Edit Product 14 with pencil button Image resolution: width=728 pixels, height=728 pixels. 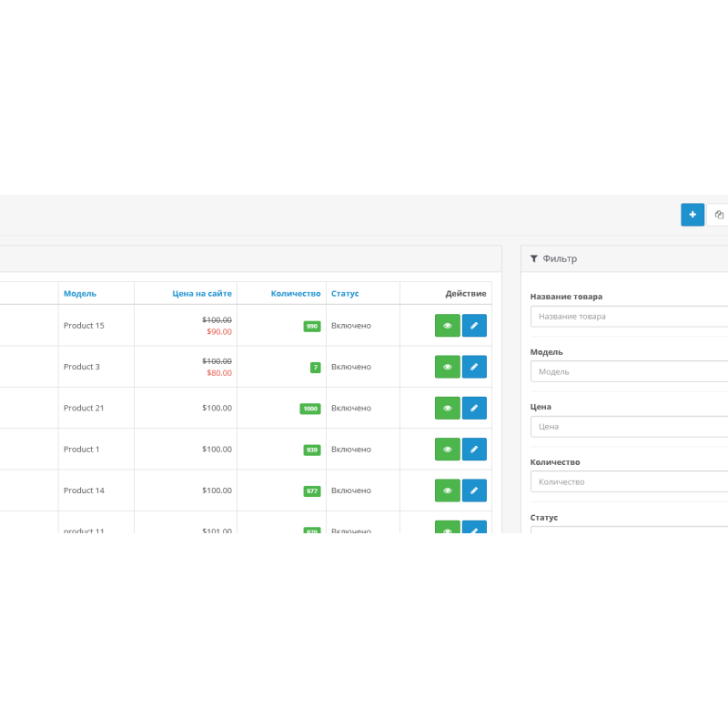pyautogui.click(x=474, y=490)
